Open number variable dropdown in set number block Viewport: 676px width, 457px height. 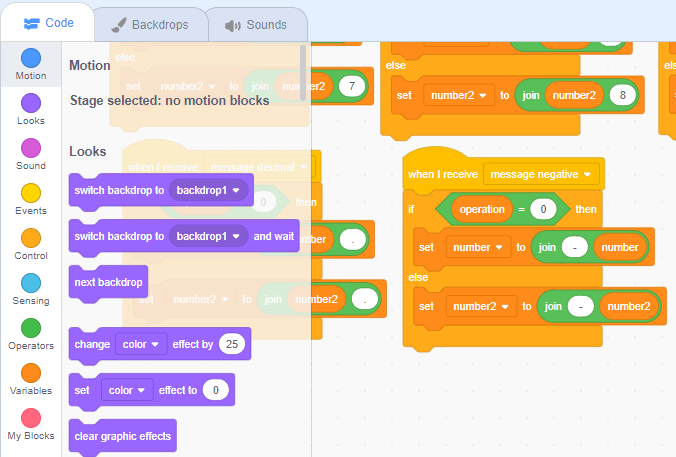(x=478, y=247)
